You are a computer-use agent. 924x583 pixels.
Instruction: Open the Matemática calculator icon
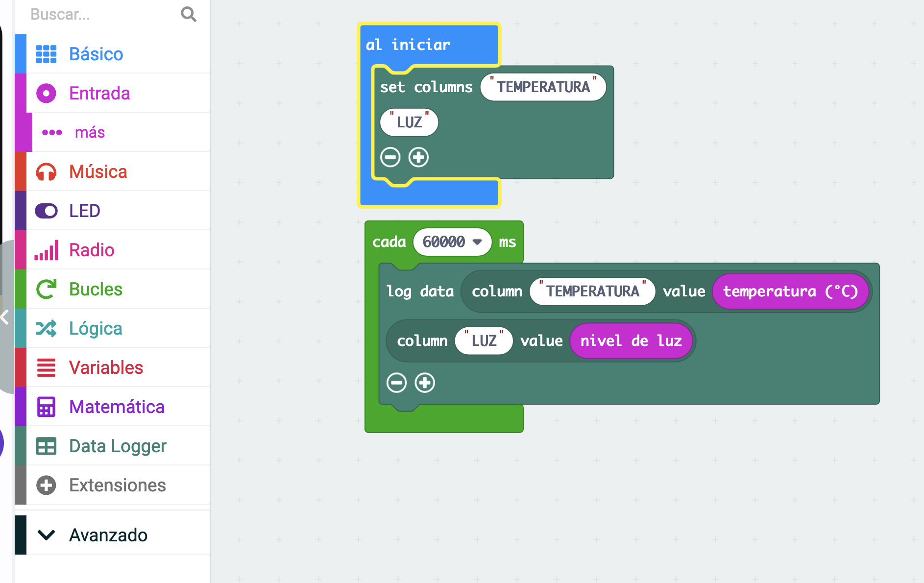[x=46, y=407]
